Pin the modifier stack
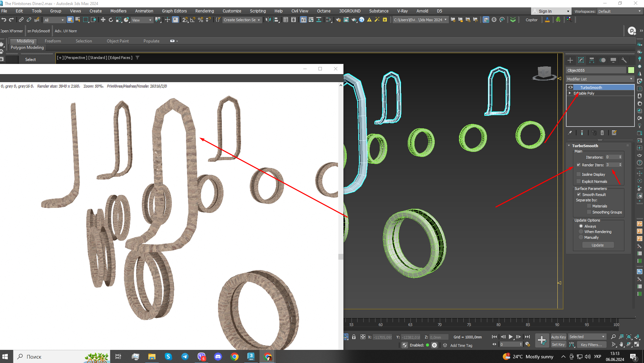644x363 pixels. (570, 133)
